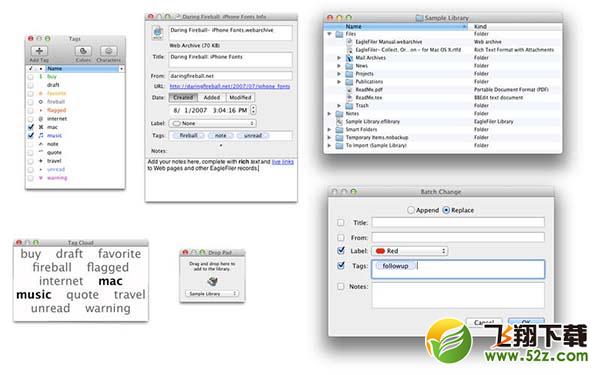
Task: Open the Characters palette in Tags window
Action: point(108,51)
